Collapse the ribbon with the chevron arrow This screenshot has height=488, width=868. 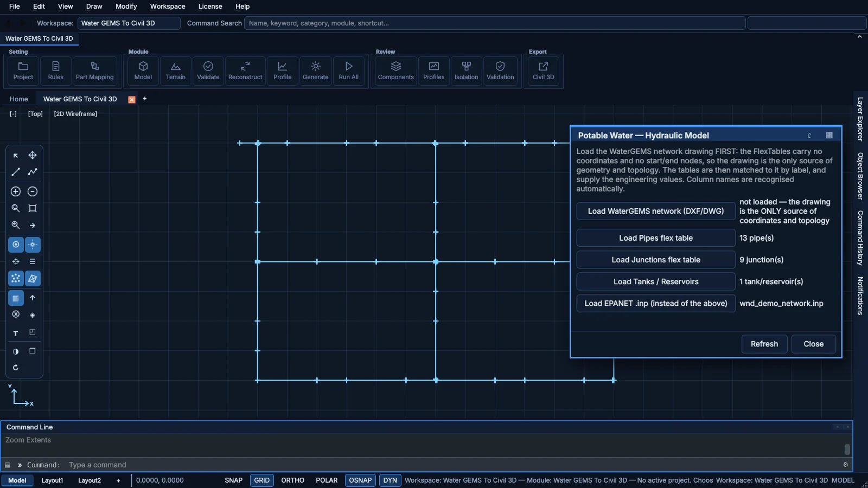(x=859, y=37)
